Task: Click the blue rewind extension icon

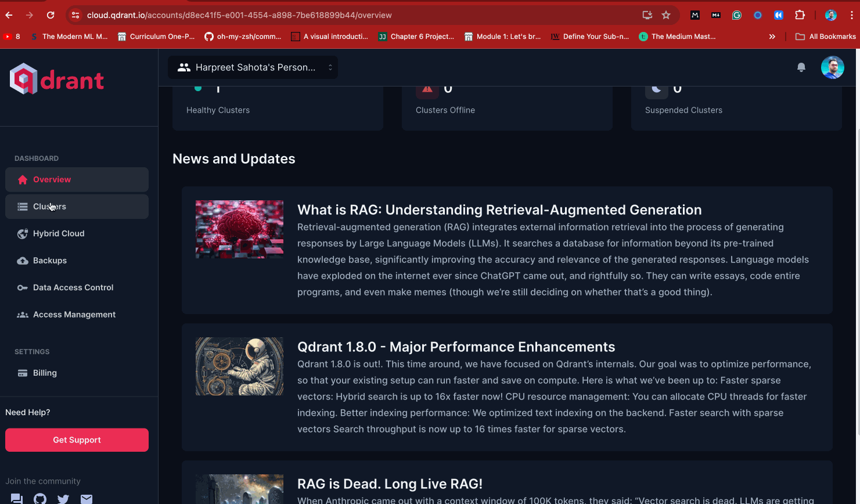Action: (x=779, y=15)
